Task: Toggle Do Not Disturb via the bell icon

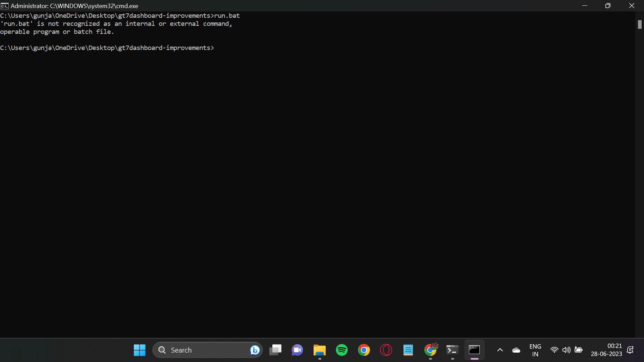Action: (630, 350)
